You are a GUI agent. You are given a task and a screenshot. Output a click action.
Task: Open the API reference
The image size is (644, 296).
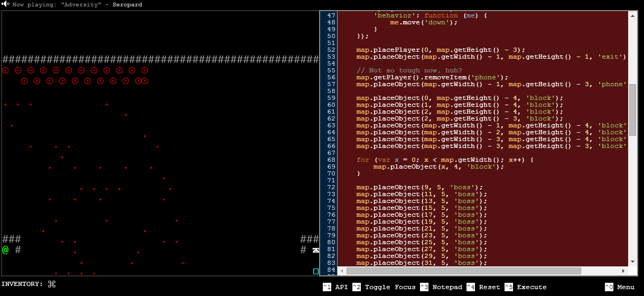click(341, 287)
